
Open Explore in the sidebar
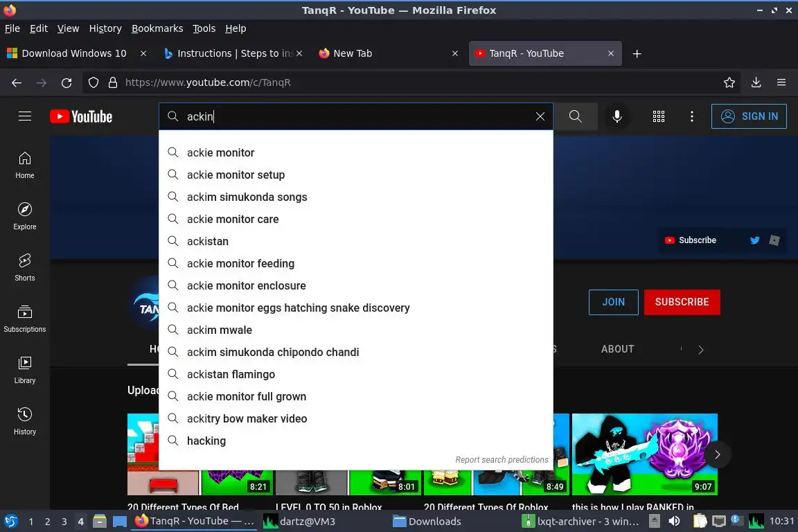tap(24, 216)
